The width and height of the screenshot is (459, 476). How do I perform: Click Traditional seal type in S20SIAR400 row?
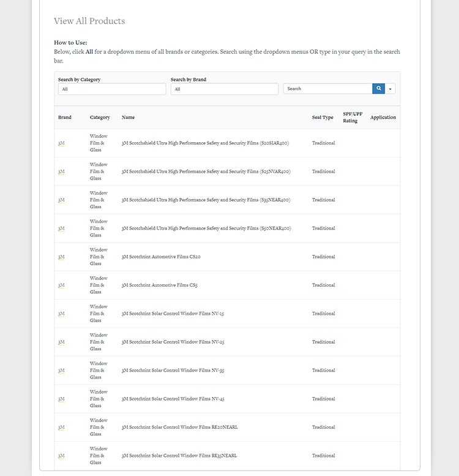324,143
